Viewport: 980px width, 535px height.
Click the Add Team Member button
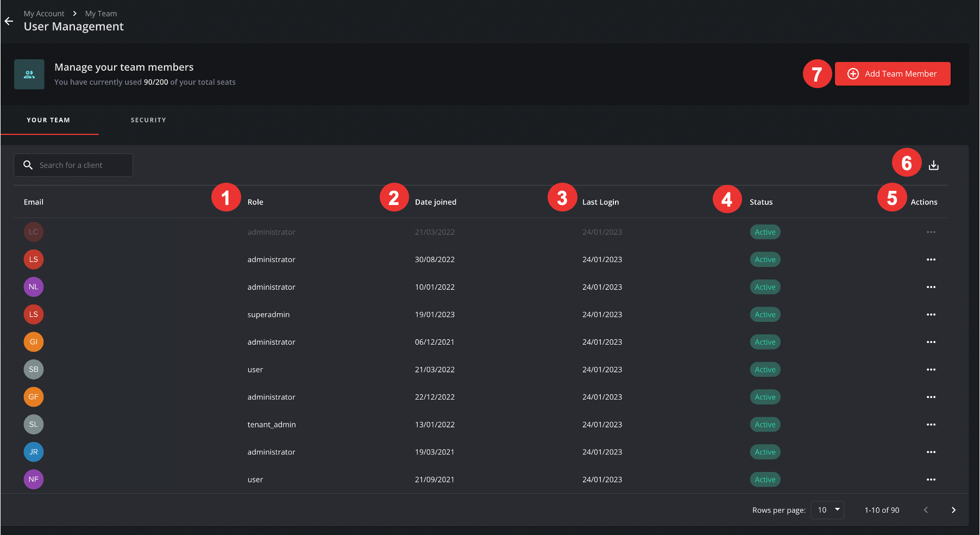click(892, 74)
